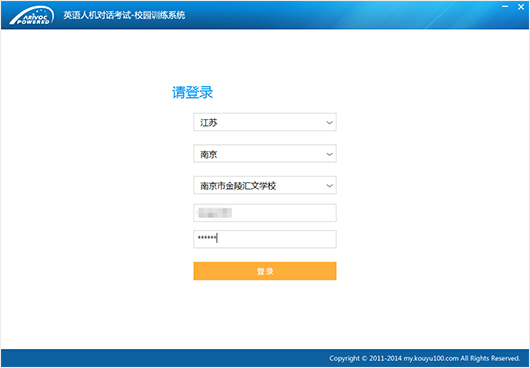Minimize the training system window

tap(505, 7)
